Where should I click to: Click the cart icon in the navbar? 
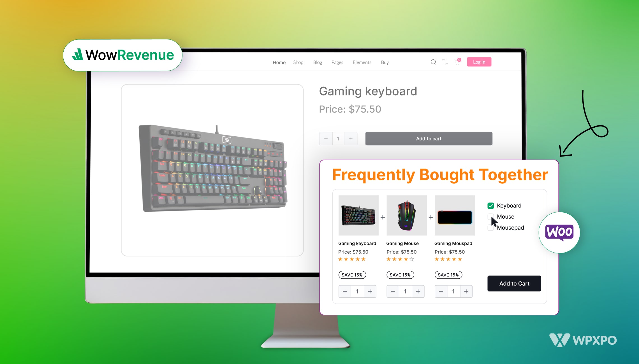457,62
